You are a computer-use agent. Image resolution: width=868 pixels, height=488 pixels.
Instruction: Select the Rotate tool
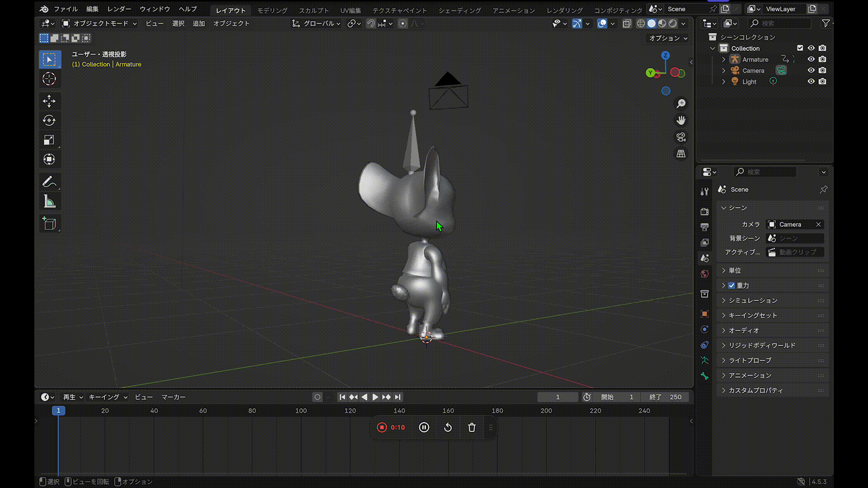pos(49,121)
